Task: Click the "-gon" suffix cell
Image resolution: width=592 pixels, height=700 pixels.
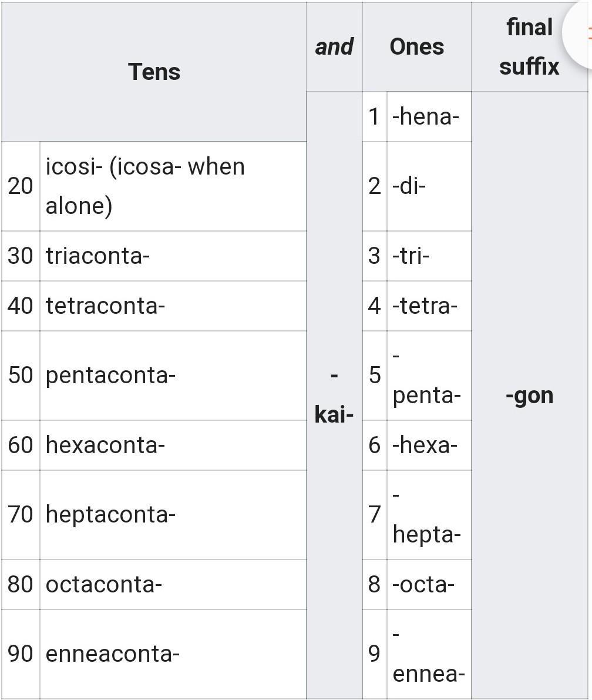Action: (529, 396)
